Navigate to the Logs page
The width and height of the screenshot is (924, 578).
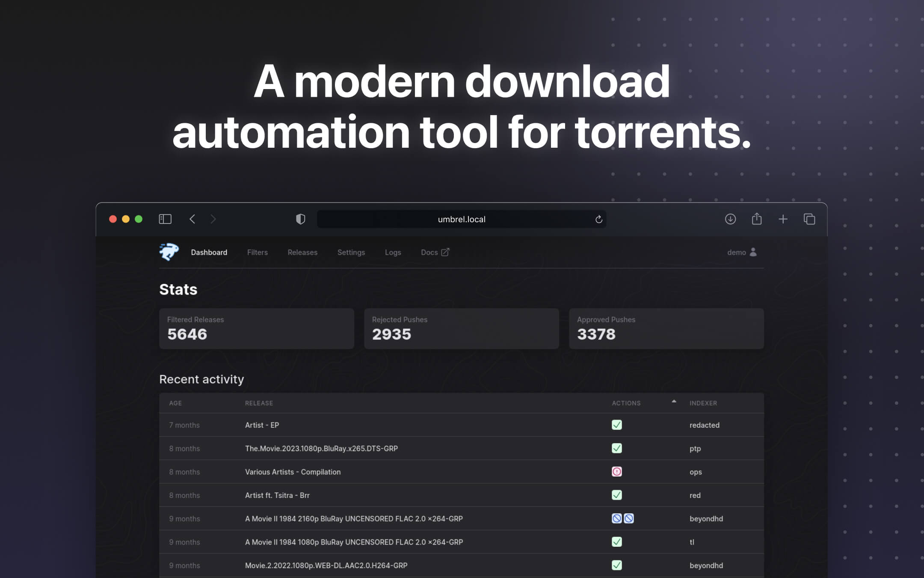tap(393, 252)
